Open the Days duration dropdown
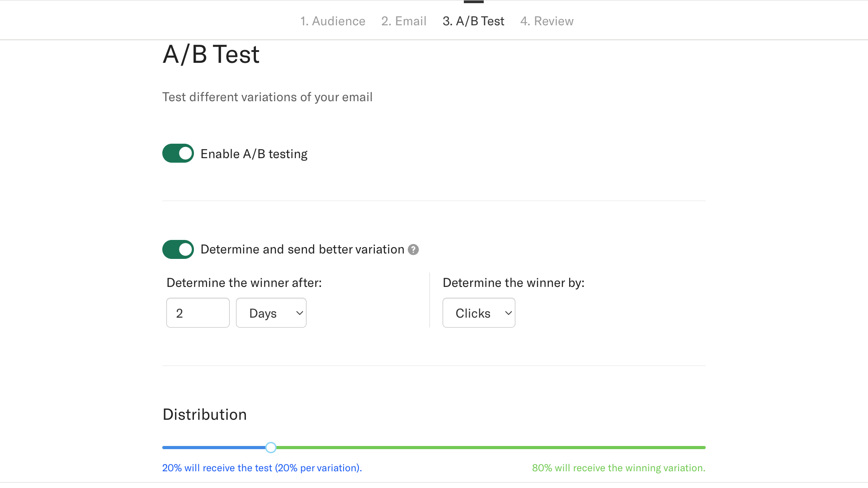The image size is (868, 488). tap(271, 313)
